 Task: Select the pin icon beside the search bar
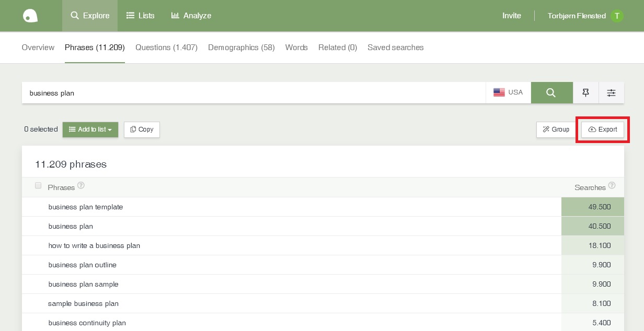coord(585,92)
